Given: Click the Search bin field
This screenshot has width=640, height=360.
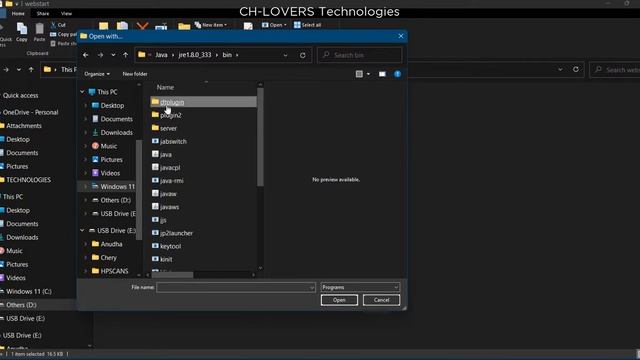Looking at the screenshot, I should coord(360,55).
